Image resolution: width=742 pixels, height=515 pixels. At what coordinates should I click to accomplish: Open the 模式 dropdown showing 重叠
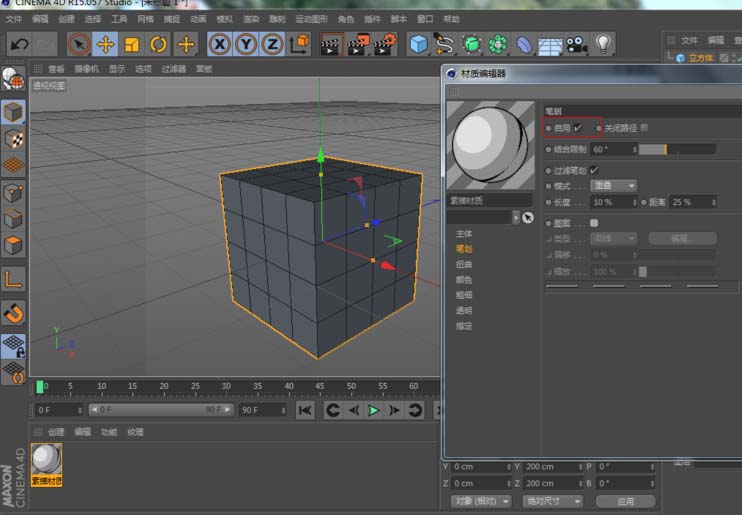[x=614, y=186]
